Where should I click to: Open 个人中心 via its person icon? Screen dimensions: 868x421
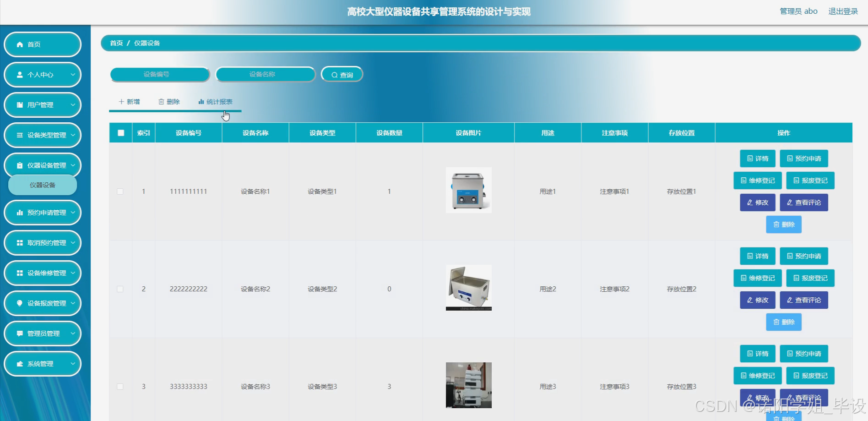[19, 74]
